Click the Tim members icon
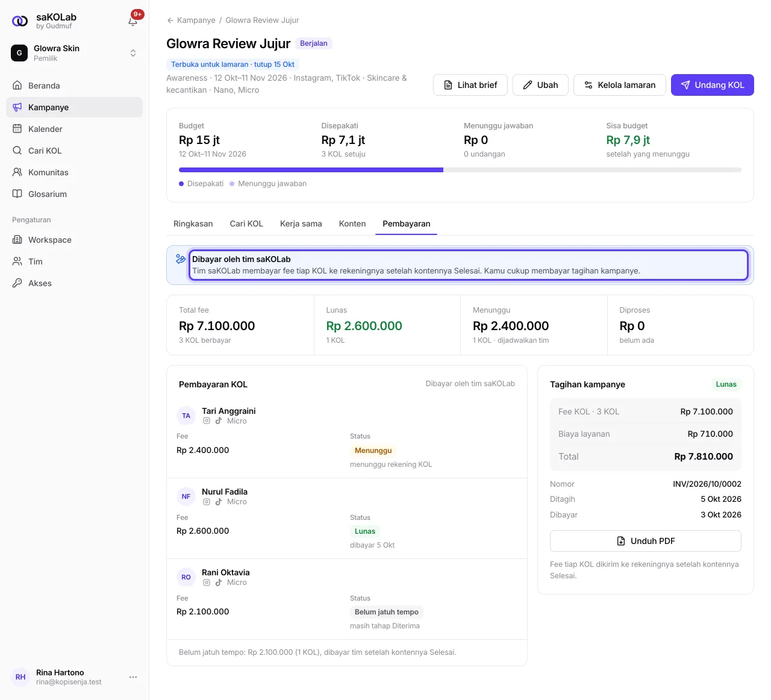 (x=17, y=261)
